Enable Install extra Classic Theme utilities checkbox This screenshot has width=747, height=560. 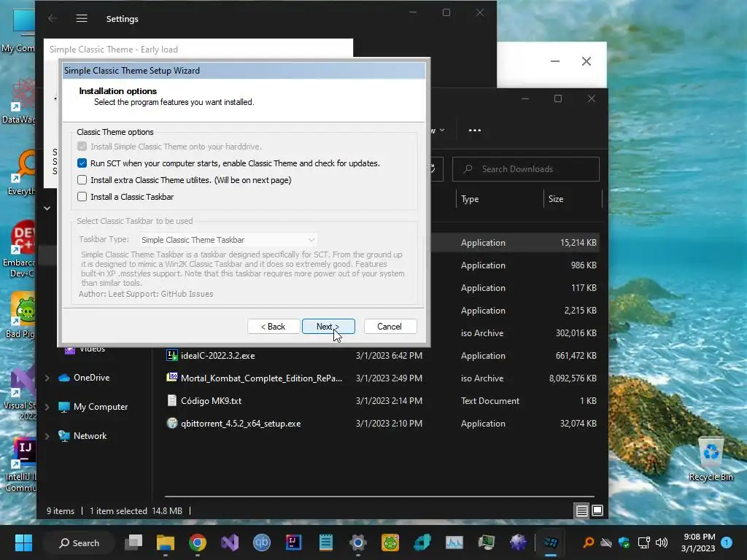(x=82, y=180)
